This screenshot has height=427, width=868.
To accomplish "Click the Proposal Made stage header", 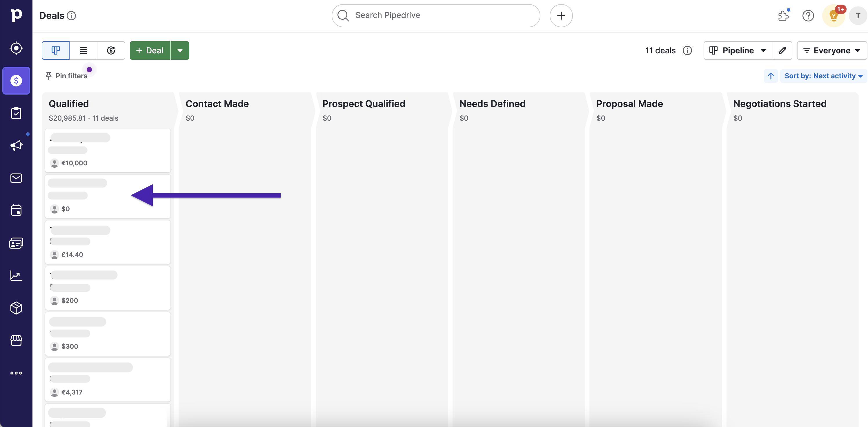I will pyautogui.click(x=629, y=104).
